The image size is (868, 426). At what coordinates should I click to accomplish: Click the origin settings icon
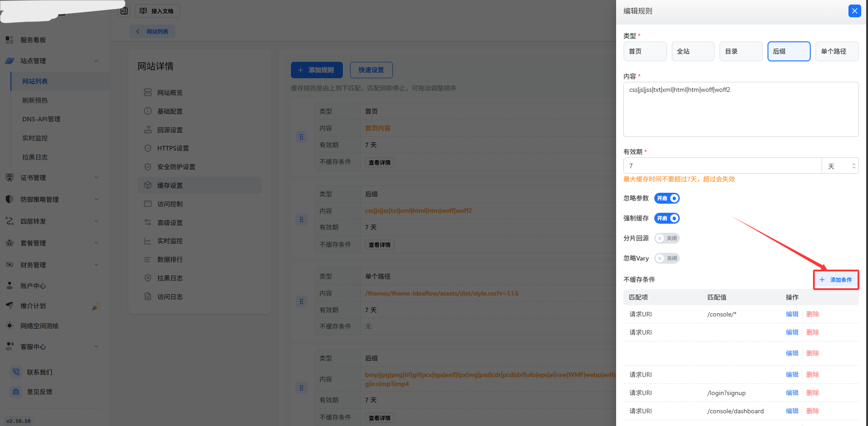tap(148, 130)
